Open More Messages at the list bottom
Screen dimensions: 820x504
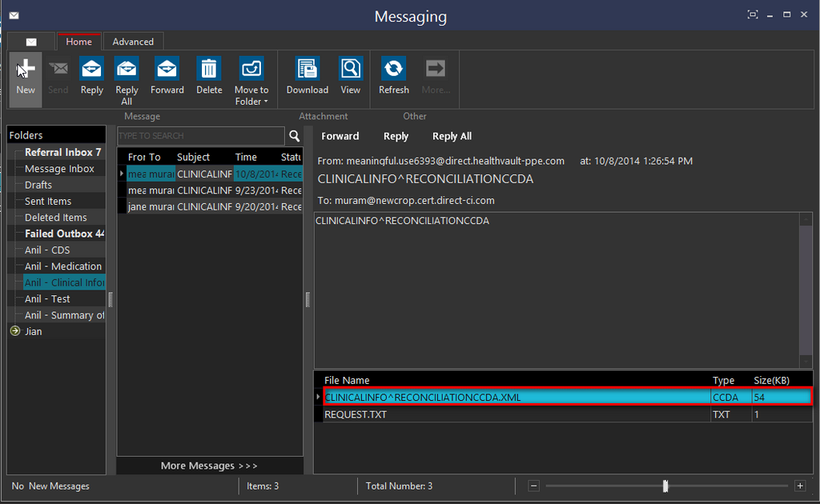[209, 465]
